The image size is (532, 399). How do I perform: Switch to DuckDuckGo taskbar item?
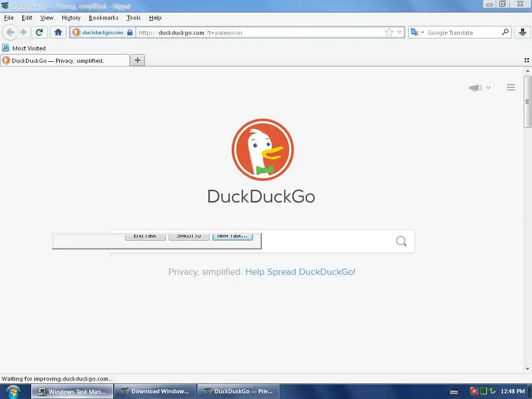click(238, 391)
